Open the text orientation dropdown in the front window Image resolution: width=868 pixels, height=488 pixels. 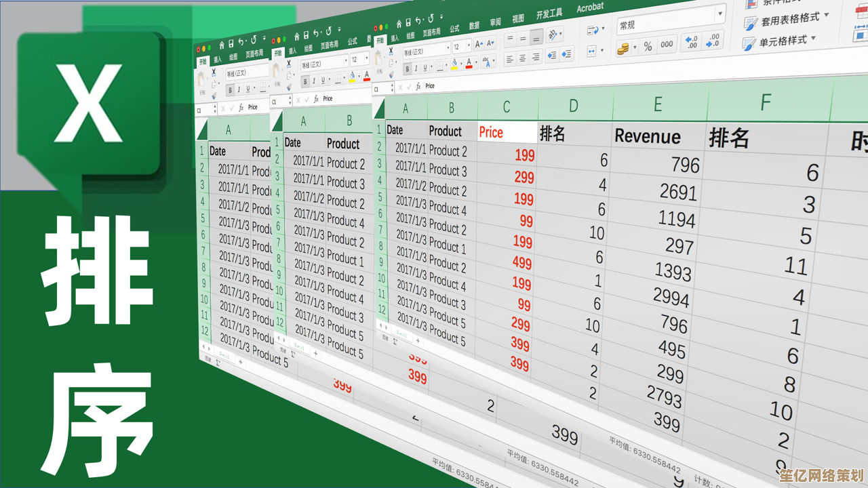[560, 34]
